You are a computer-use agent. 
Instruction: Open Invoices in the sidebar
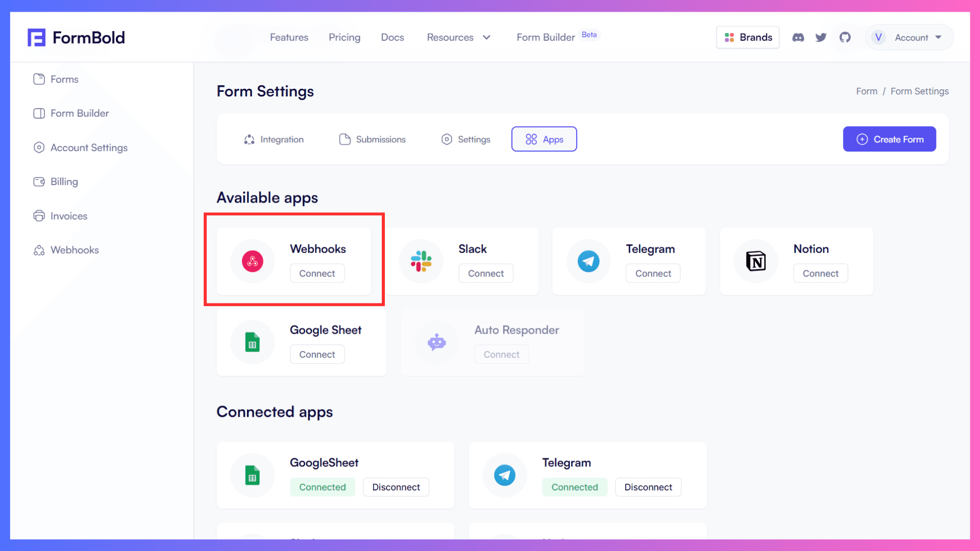pyautogui.click(x=68, y=216)
